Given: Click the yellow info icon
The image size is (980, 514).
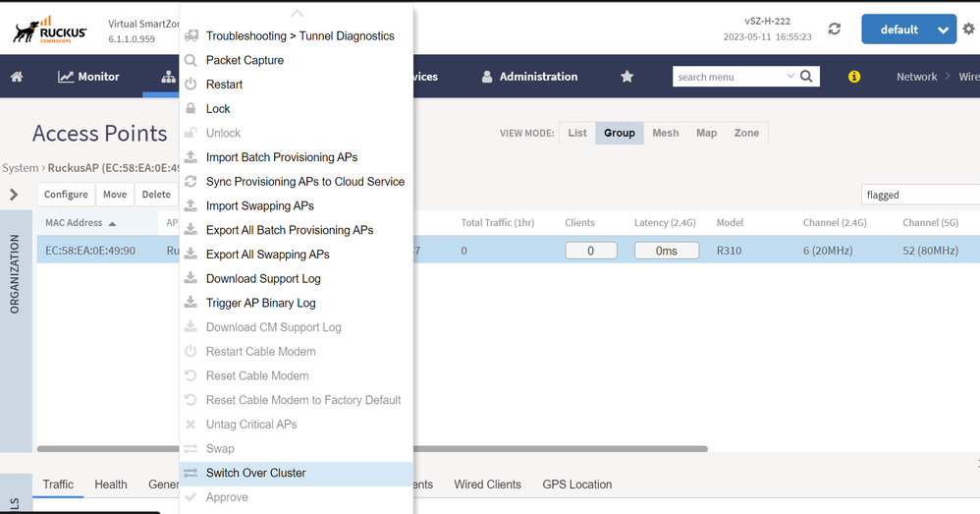Looking at the screenshot, I should 854,77.
